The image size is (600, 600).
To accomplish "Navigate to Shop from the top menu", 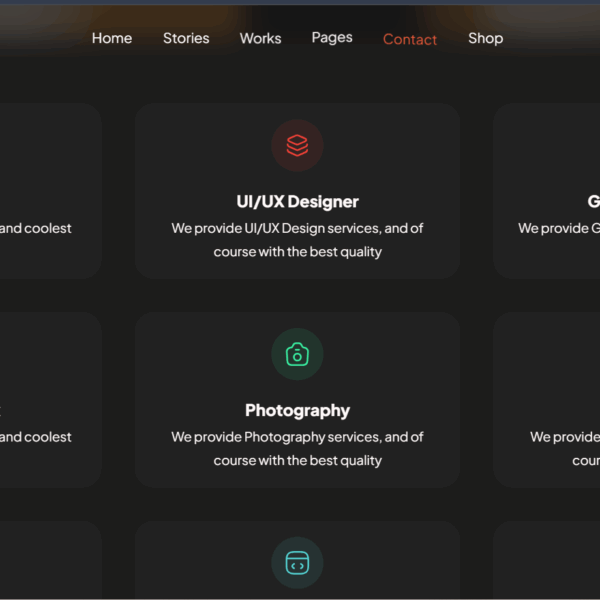I will (x=485, y=38).
